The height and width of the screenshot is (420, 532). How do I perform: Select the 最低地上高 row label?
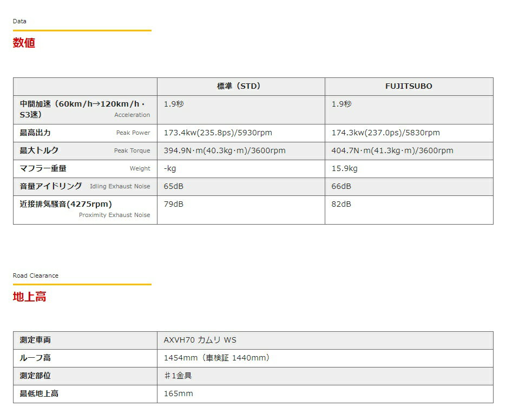(39, 393)
